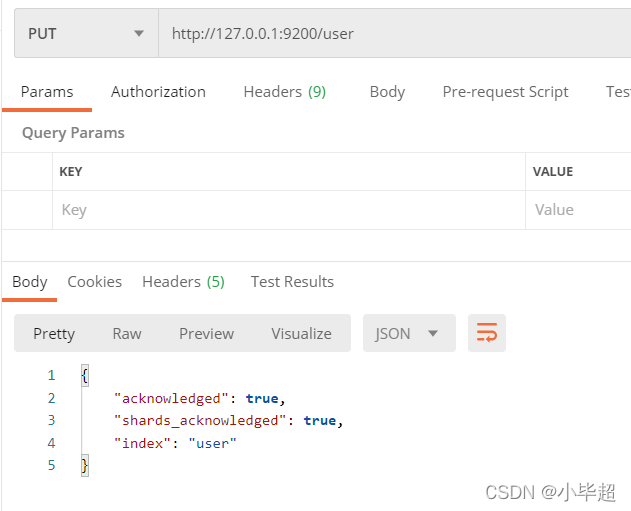The width and height of the screenshot is (631, 511).
Task: Open the PUT HTTP method dropdown
Action: [x=86, y=33]
